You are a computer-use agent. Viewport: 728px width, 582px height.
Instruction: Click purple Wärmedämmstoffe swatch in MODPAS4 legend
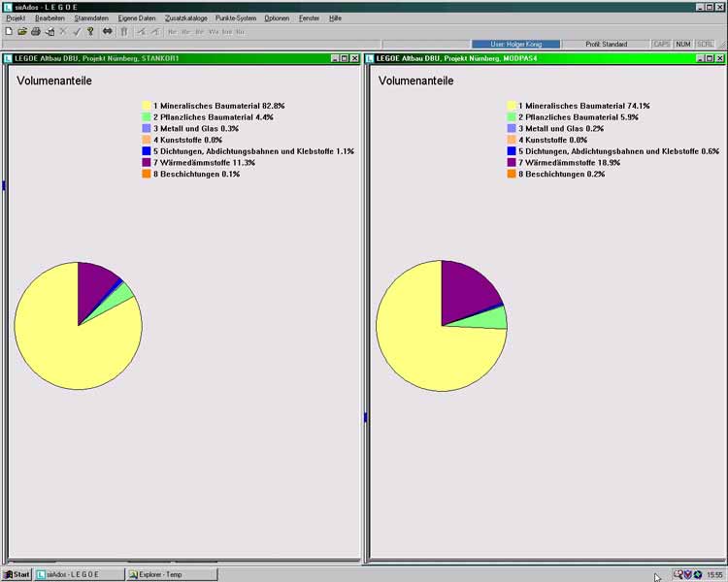click(512, 163)
